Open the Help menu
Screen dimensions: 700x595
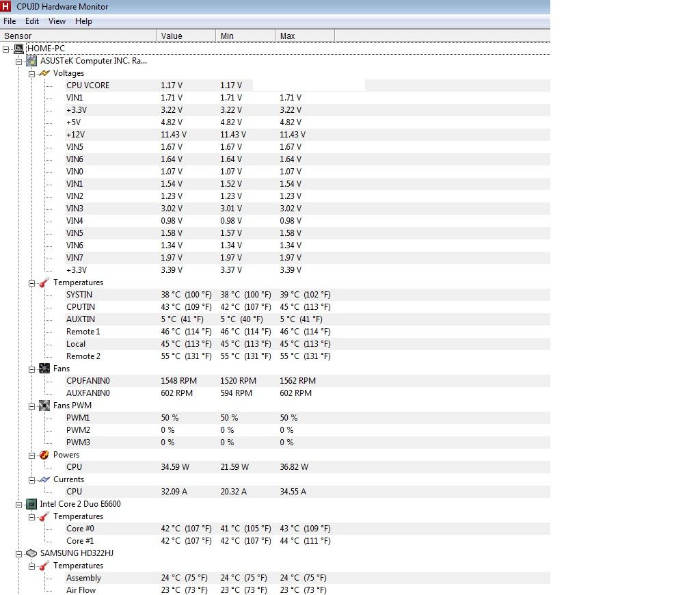coord(83,21)
